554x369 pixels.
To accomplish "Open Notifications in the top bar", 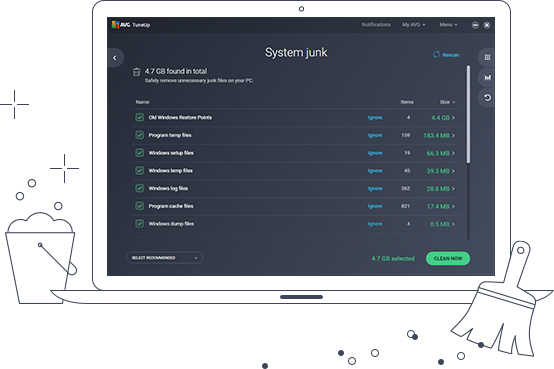I will (376, 25).
